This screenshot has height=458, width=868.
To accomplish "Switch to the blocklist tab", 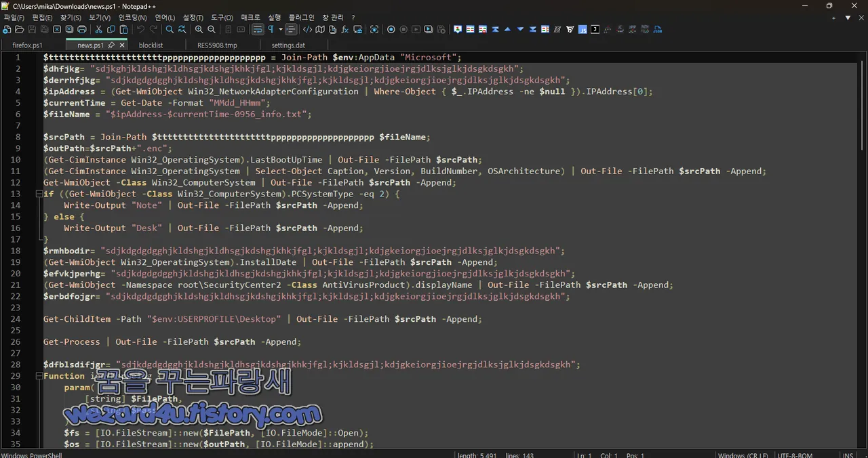I will [x=151, y=45].
